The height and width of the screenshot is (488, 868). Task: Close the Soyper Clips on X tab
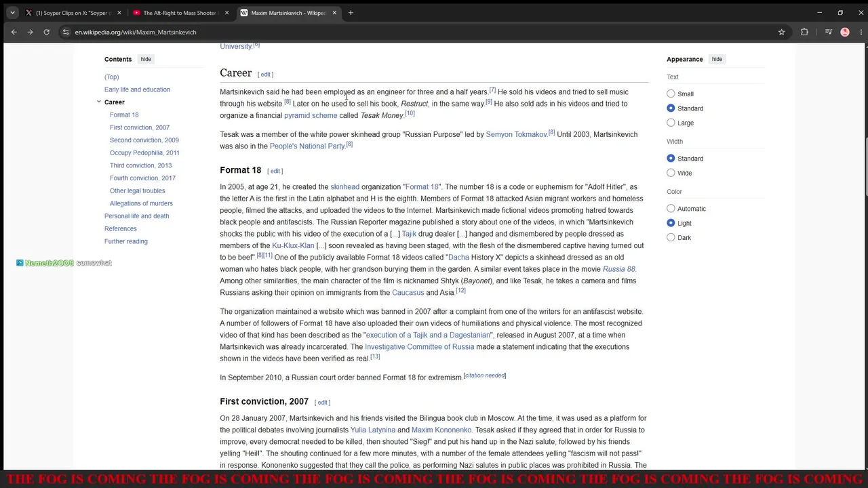(x=119, y=13)
